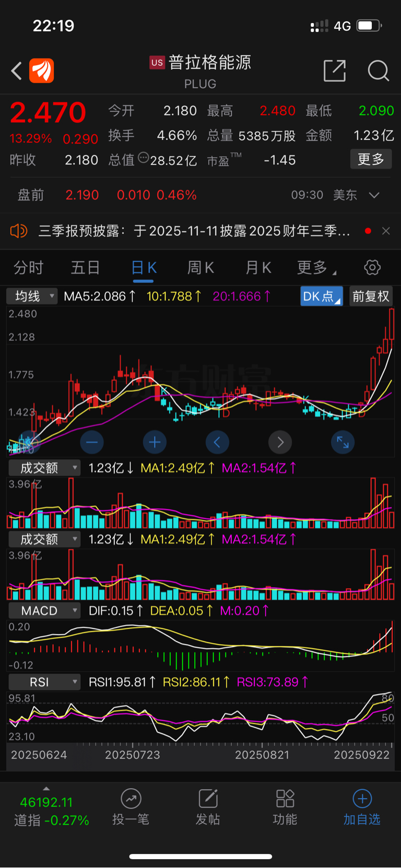Tap the MA5:2.086 value

99,296
